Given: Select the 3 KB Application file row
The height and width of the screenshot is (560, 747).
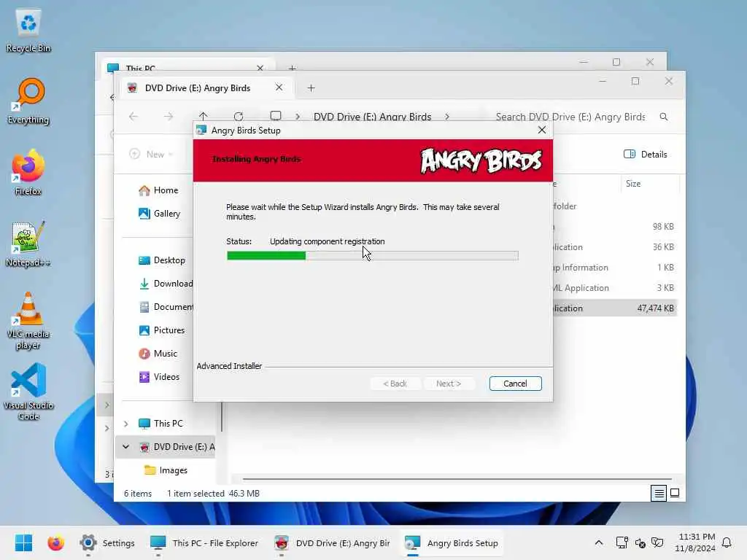Looking at the screenshot, I should (x=614, y=288).
